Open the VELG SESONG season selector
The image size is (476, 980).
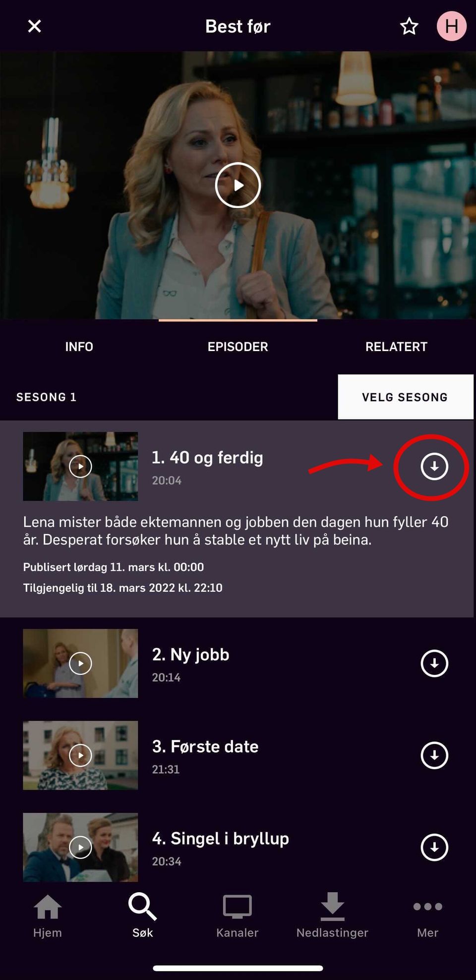click(x=406, y=397)
